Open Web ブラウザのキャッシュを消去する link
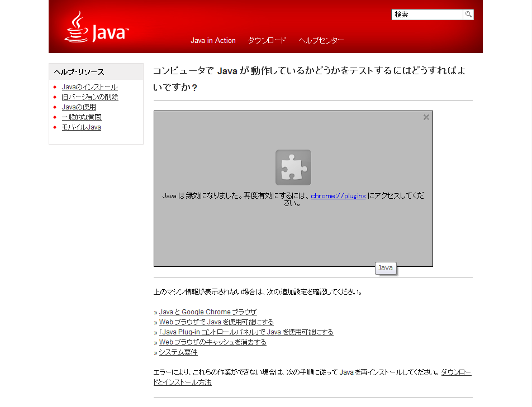532x407 pixels. click(212, 342)
